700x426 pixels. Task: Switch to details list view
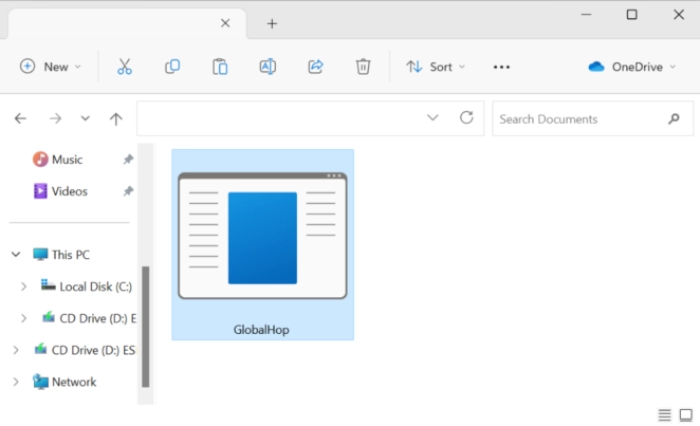[x=664, y=414]
